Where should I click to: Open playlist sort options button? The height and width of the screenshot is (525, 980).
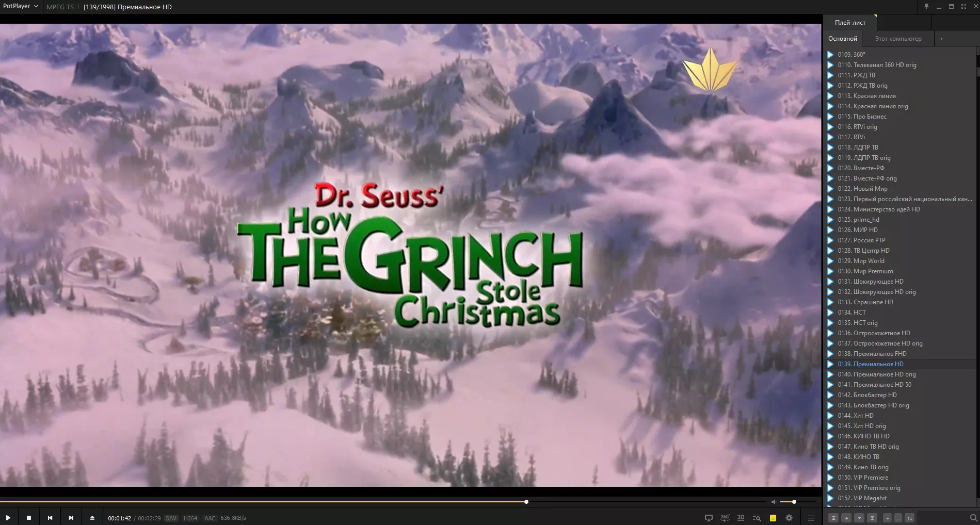[910, 518]
